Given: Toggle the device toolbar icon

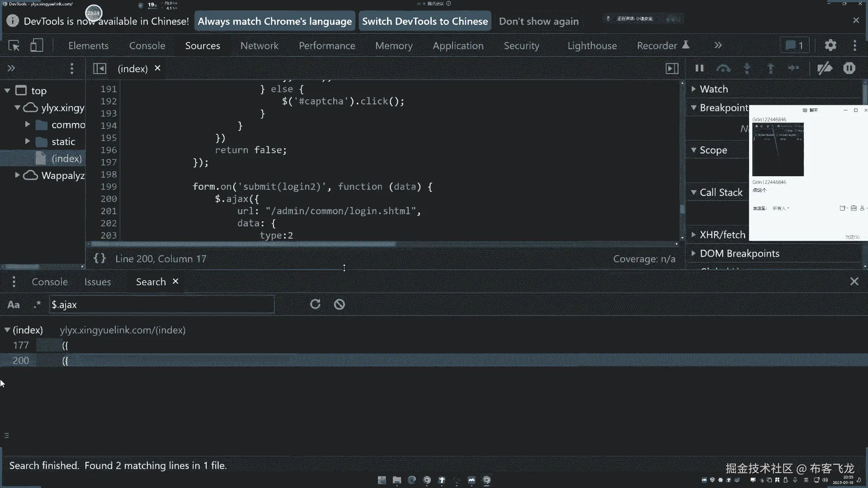Looking at the screenshot, I should coord(37,46).
